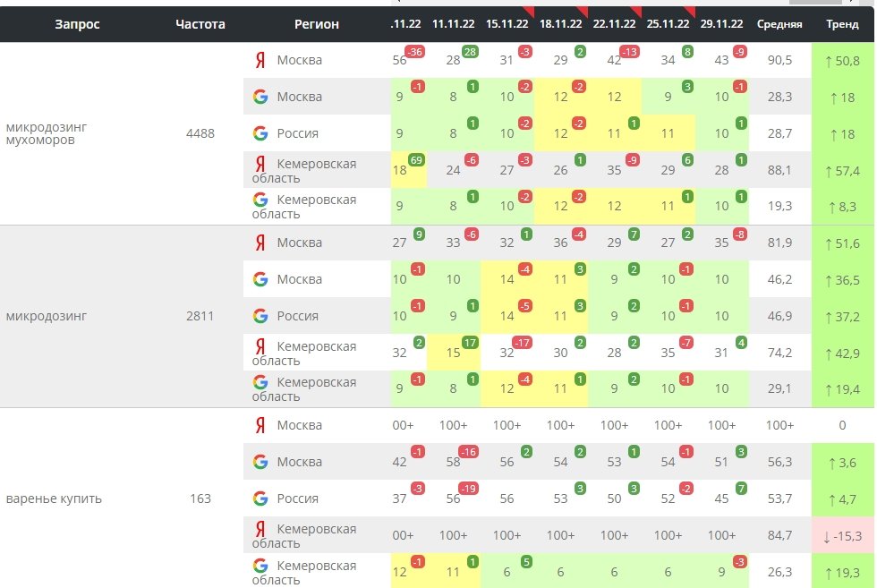This screenshot has height=588, width=877.
Task: Sort by Тренд column header
Action: click(x=842, y=24)
